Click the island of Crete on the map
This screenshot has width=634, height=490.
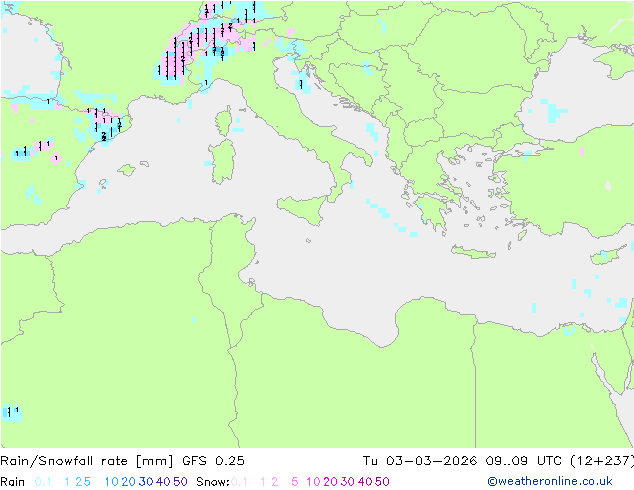473,252
